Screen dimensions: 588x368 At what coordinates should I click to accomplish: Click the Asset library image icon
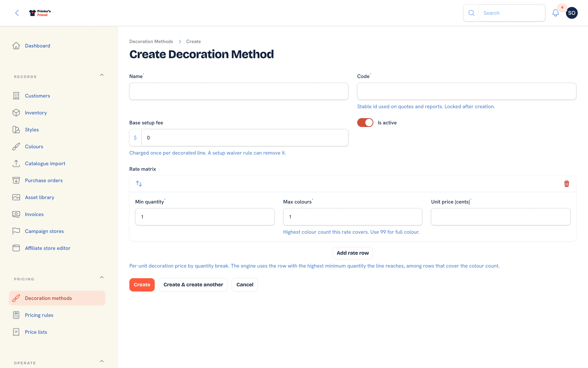pyautogui.click(x=16, y=197)
